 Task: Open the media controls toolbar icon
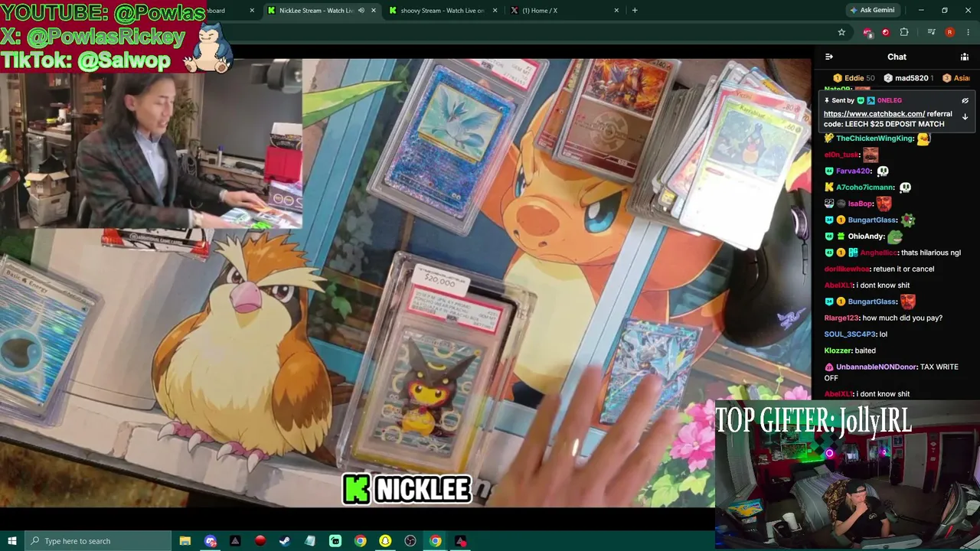[x=931, y=32]
